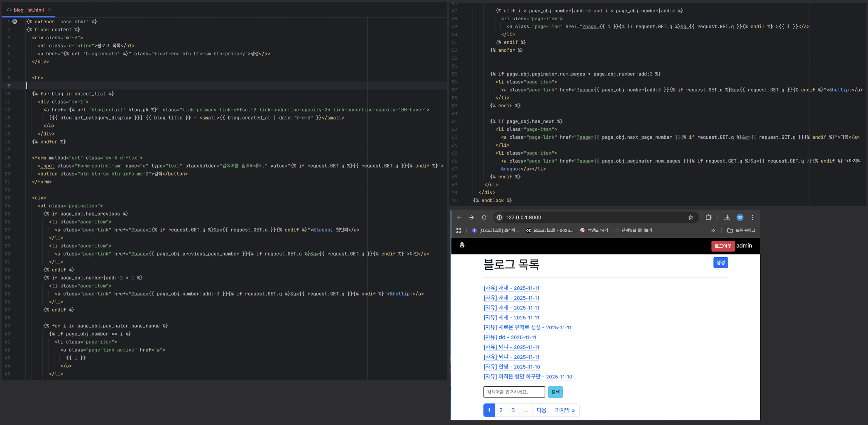Open the browser three-dot menu
Screen dimensions: 868x425
[752, 218]
